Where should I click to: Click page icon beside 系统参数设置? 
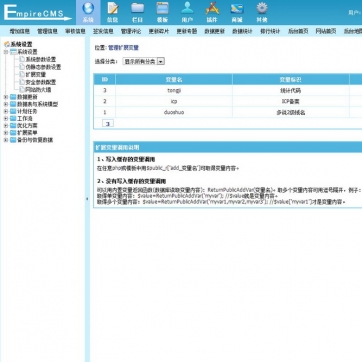click(x=22, y=59)
